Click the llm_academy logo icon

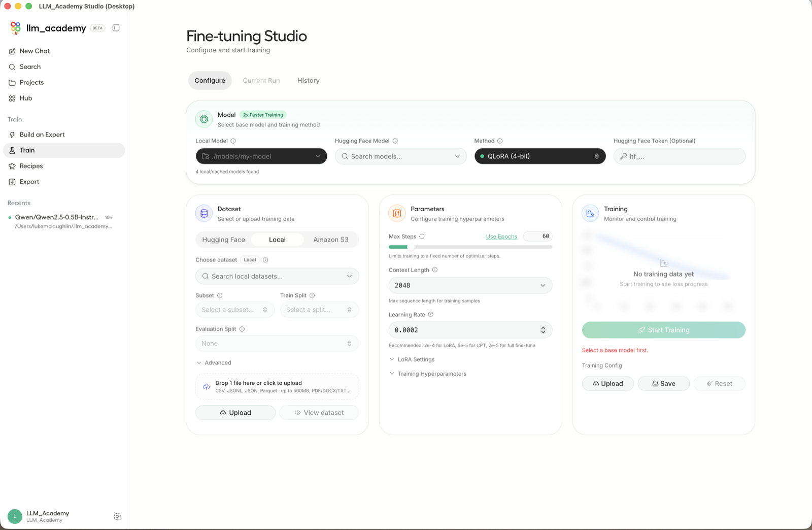16,28
